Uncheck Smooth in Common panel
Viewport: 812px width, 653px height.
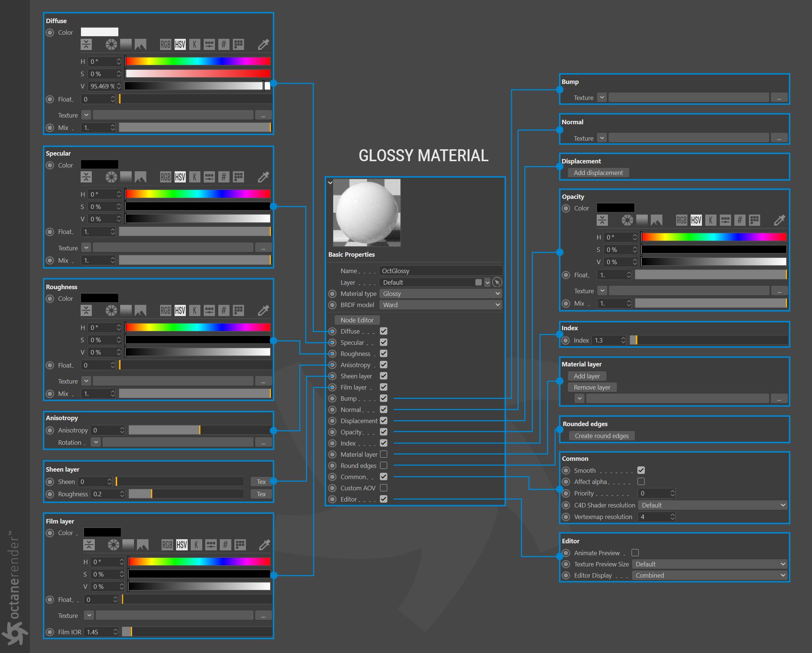641,471
